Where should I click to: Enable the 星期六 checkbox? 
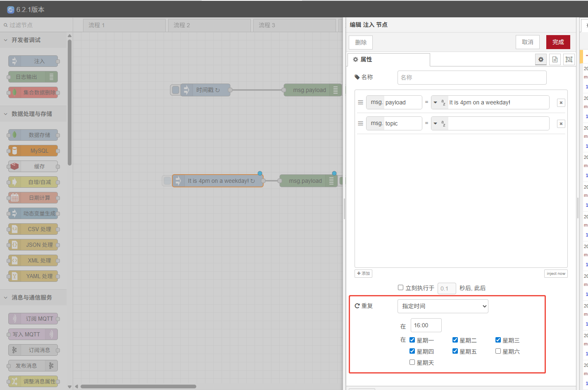click(498, 351)
